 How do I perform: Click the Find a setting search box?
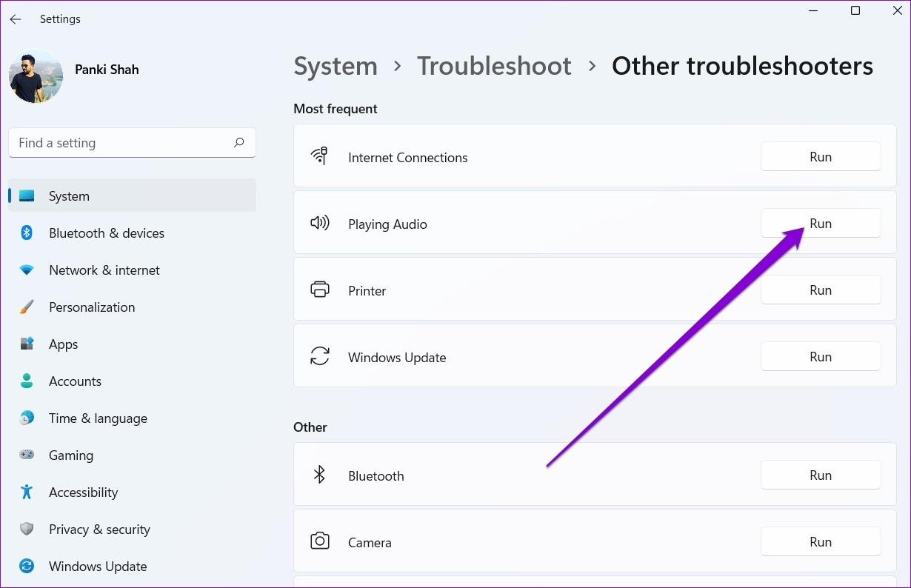(x=122, y=143)
